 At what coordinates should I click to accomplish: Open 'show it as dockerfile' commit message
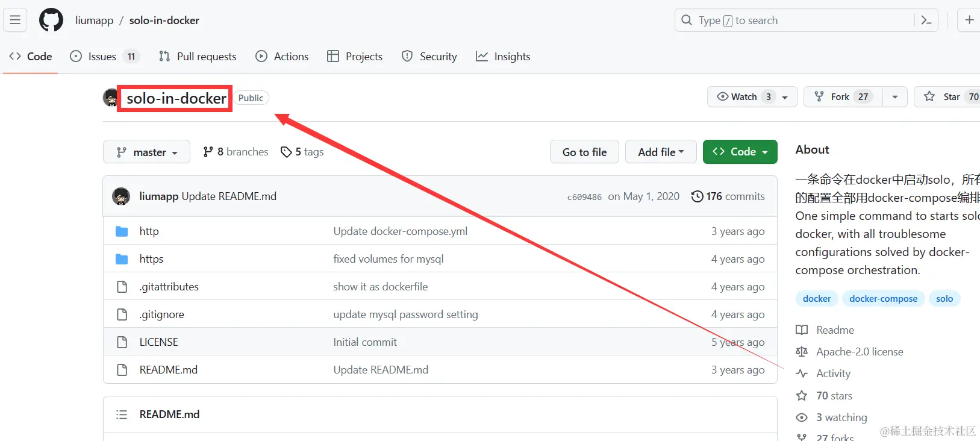coord(381,287)
